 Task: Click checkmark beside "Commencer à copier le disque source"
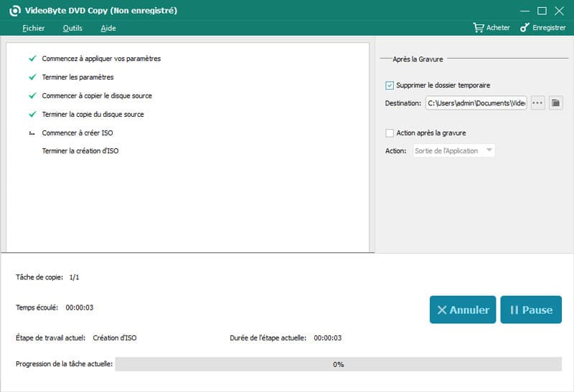click(x=32, y=96)
